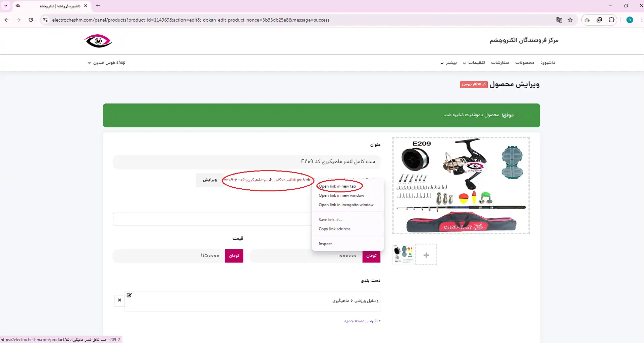Open site information icon in address bar
The height and width of the screenshot is (343, 644).
(45, 20)
